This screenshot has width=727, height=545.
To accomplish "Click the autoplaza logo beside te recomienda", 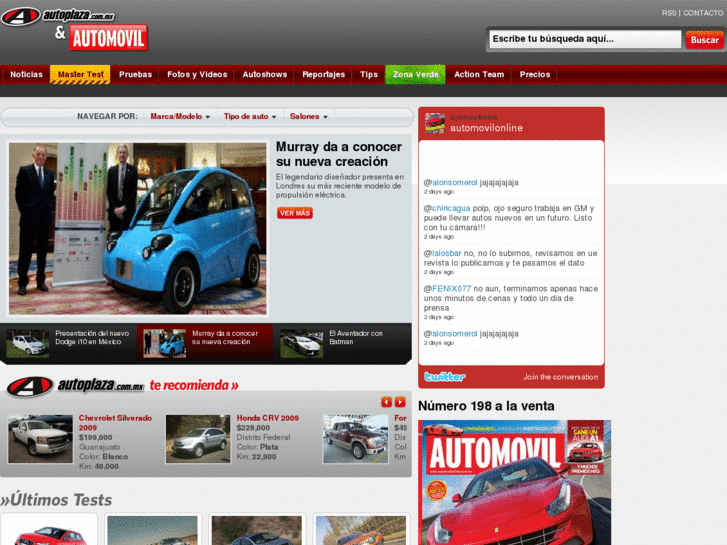I will pyautogui.click(x=76, y=386).
